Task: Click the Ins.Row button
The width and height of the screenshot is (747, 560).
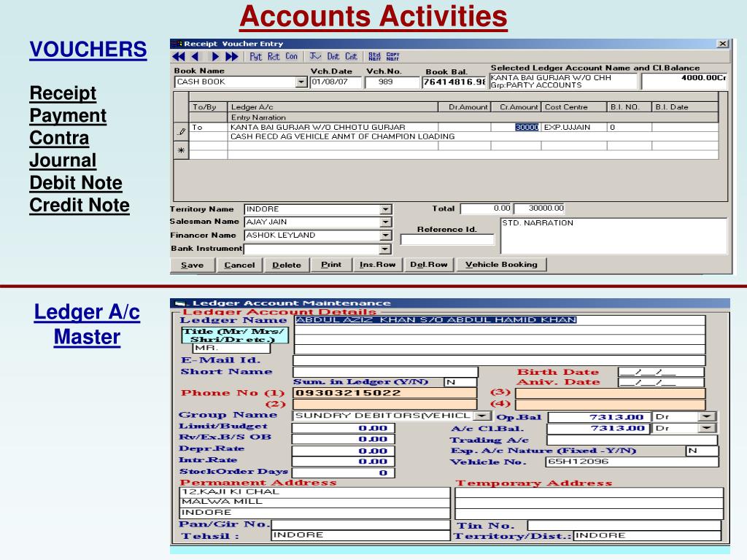Action: (x=378, y=265)
